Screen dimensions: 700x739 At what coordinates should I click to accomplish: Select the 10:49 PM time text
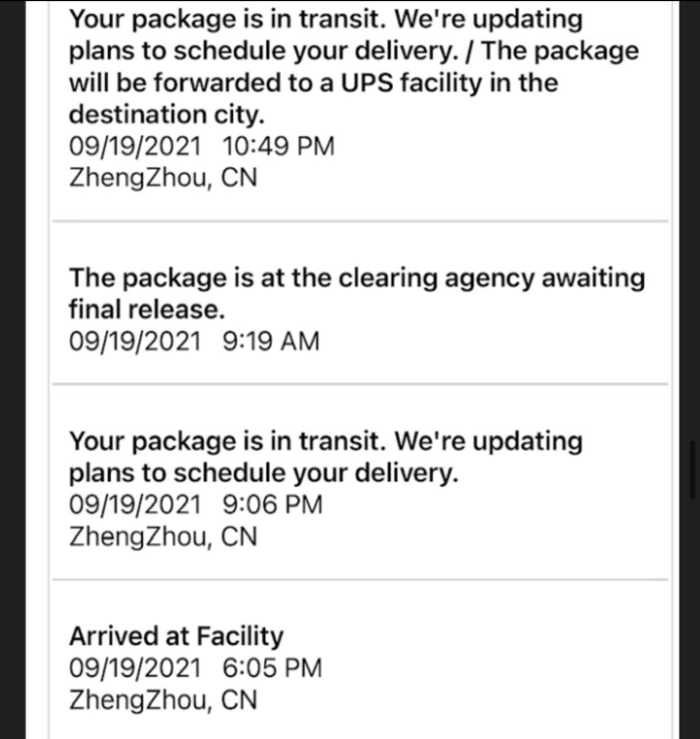pyautogui.click(x=278, y=146)
